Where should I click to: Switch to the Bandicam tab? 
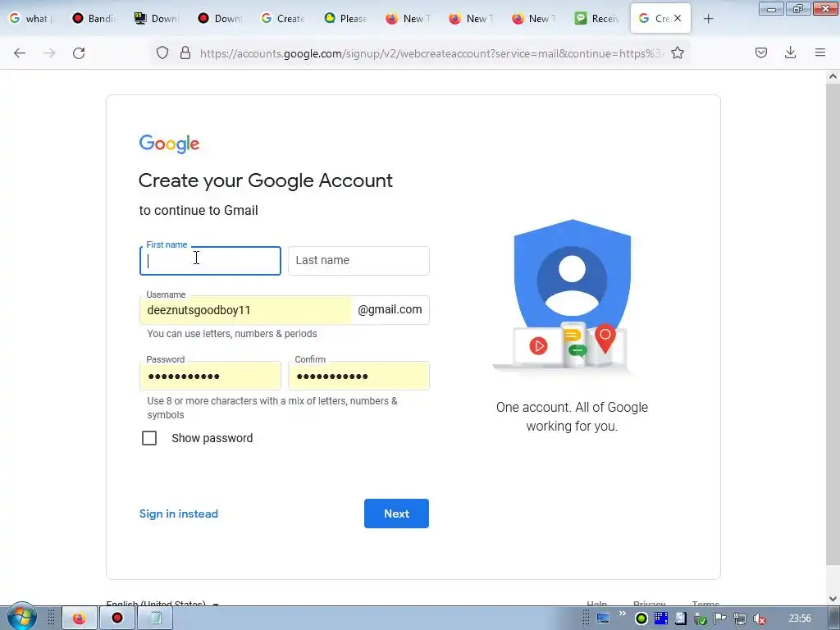94,19
